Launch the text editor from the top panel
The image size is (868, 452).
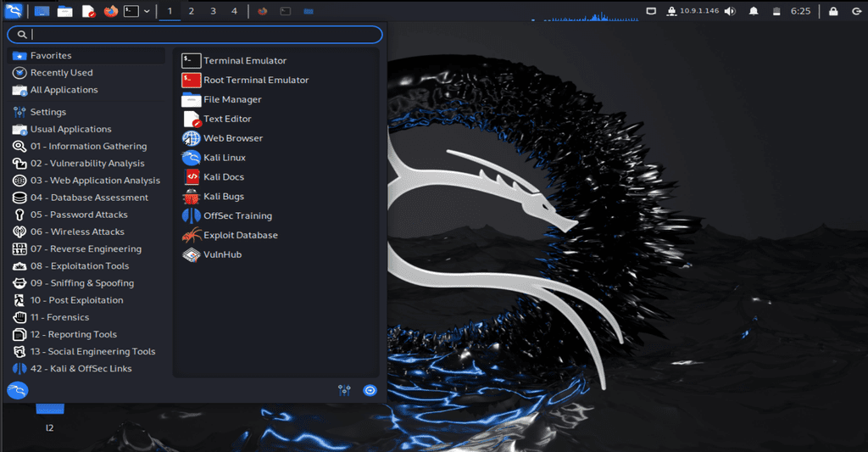click(x=88, y=11)
